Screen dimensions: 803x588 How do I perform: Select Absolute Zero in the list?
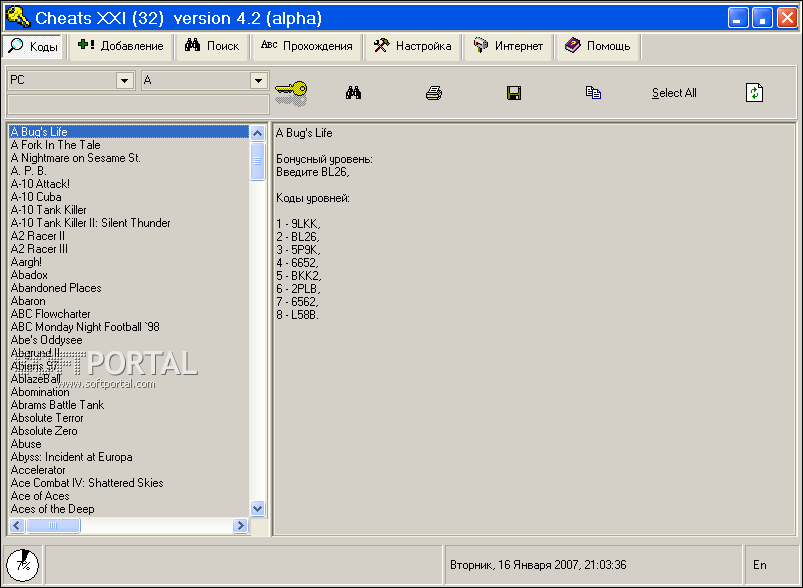tap(129, 431)
